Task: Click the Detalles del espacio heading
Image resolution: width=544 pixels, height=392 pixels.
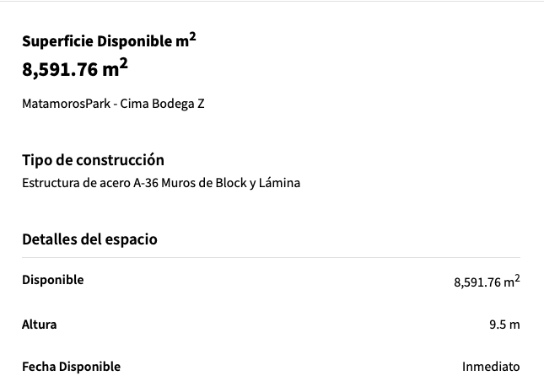Action: (89, 239)
